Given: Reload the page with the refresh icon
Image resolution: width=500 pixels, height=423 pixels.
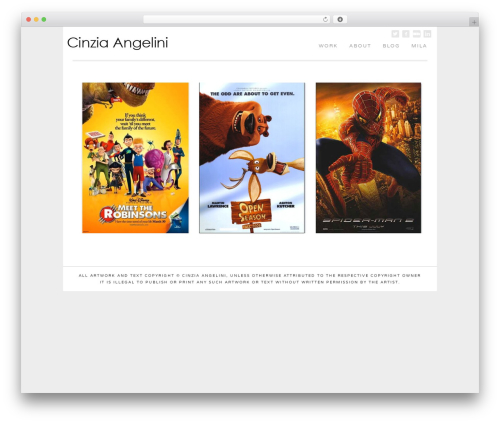Looking at the screenshot, I should tap(325, 19).
